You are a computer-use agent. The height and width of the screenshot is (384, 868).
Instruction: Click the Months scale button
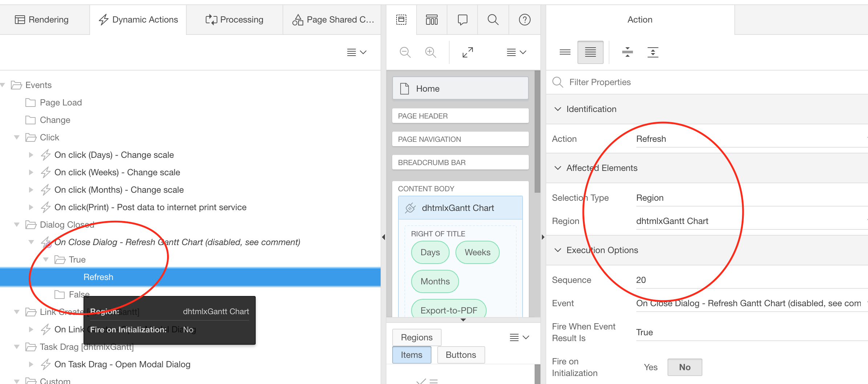click(434, 281)
